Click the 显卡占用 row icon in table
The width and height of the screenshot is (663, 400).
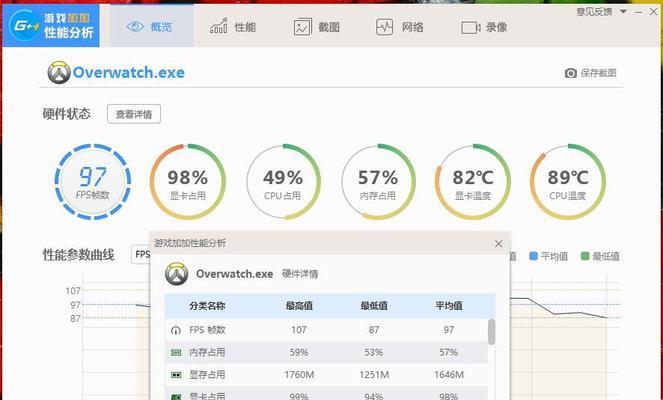pyautogui.click(x=176, y=397)
